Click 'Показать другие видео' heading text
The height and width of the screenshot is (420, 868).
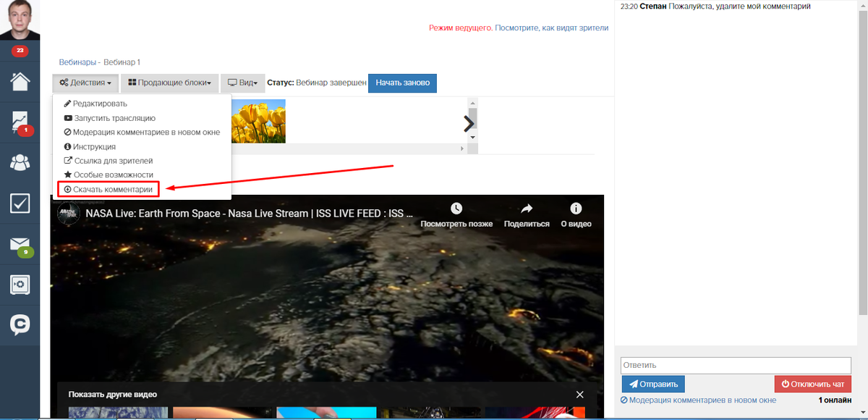[x=113, y=395]
